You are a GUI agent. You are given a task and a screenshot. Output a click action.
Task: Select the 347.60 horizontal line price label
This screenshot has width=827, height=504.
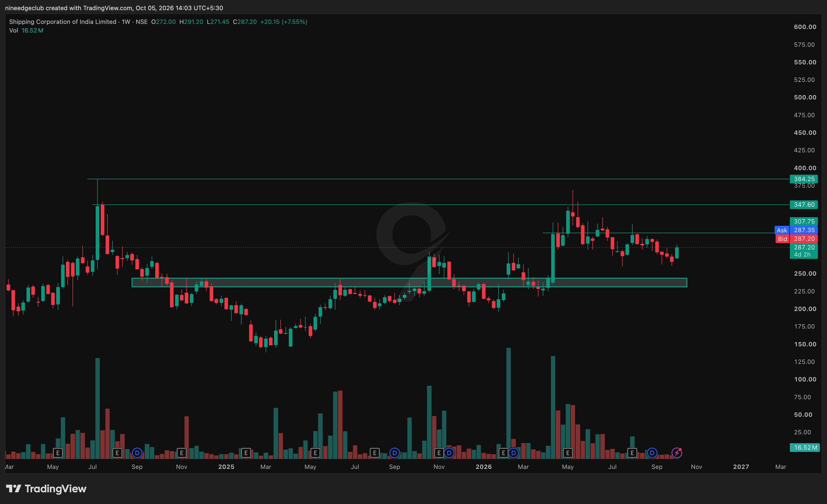click(x=804, y=204)
